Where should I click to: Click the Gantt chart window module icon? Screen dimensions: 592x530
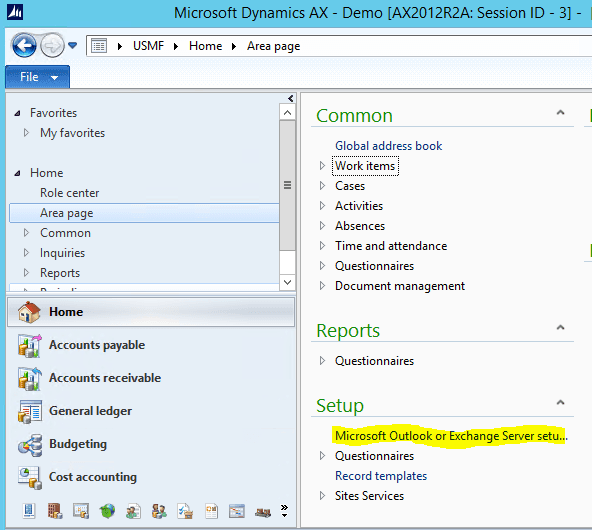click(x=237, y=511)
